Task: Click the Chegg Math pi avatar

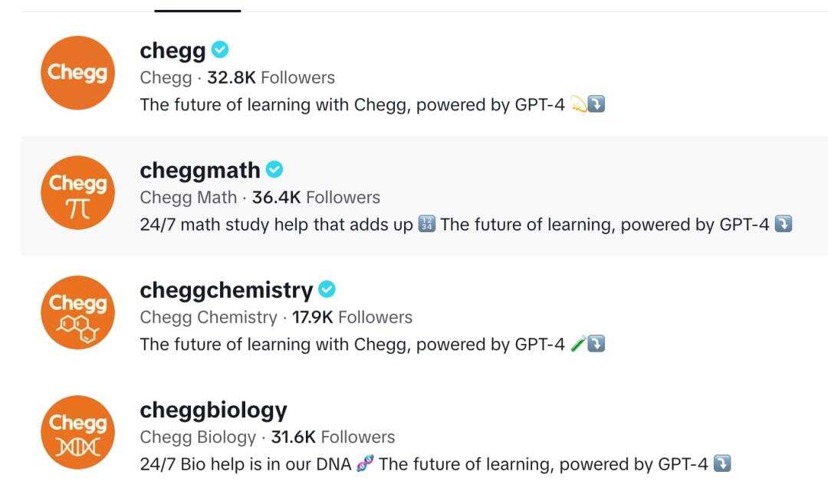Action: point(77,193)
